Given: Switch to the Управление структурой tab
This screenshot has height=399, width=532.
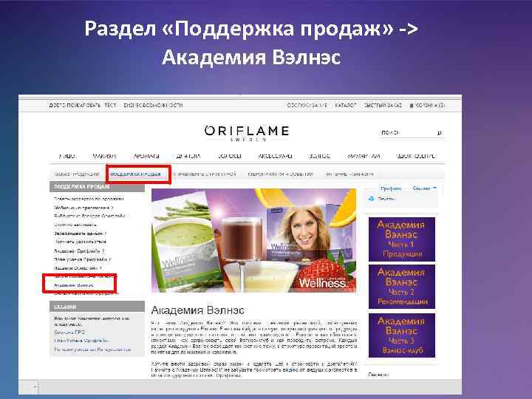Looking at the screenshot, I should pos(205,174).
